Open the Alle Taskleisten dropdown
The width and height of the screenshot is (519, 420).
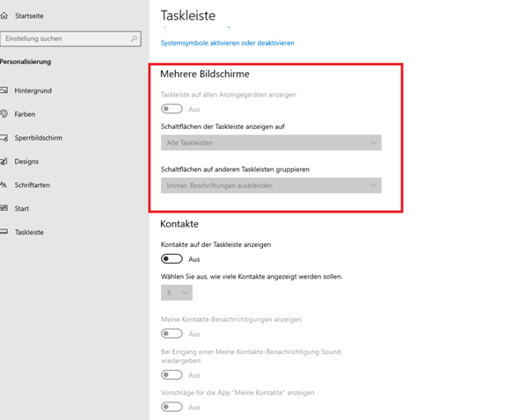[x=271, y=142]
